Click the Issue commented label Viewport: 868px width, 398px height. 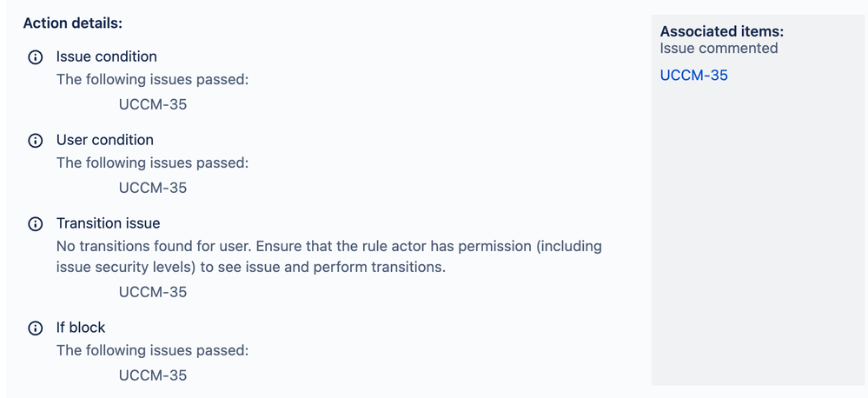pyautogui.click(x=719, y=49)
